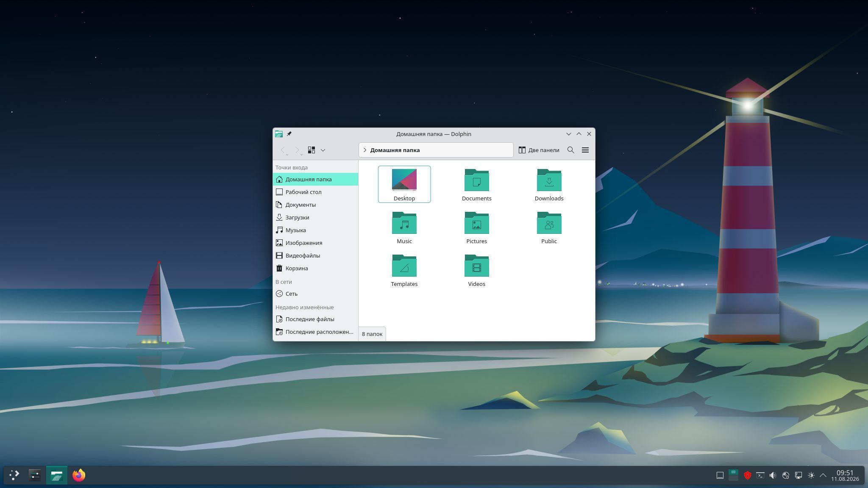Click the Dolphin taskbar entry
Image resolution: width=868 pixels, height=488 pixels.
pyautogui.click(x=57, y=475)
